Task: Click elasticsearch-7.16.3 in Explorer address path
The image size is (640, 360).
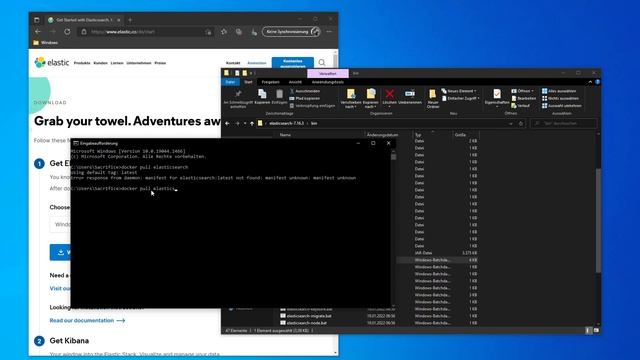Action: point(287,123)
